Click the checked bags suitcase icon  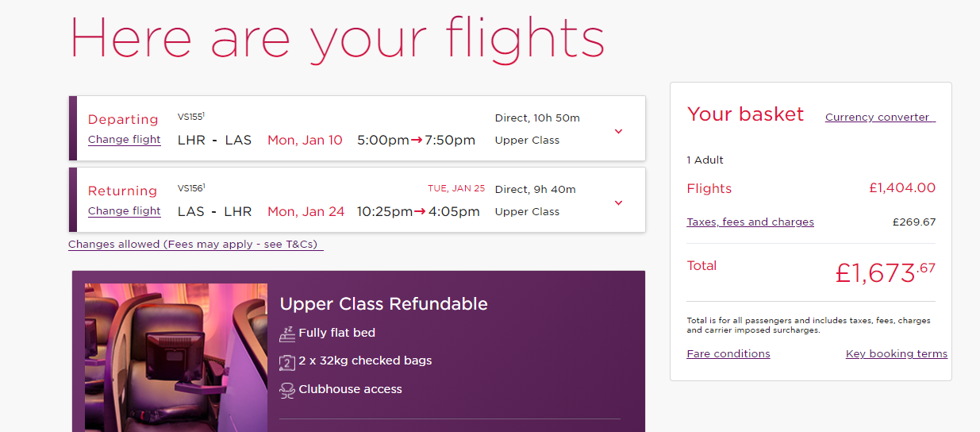click(287, 361)
